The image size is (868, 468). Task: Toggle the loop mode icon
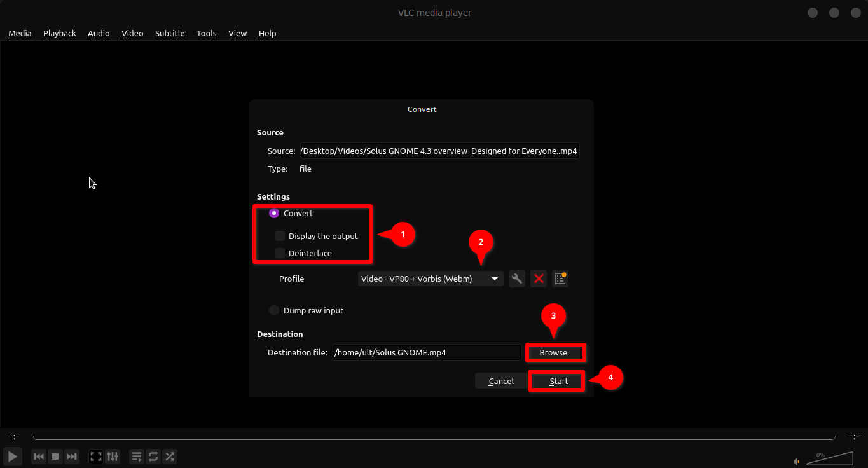pyautogui.click(x=153, y=457)
